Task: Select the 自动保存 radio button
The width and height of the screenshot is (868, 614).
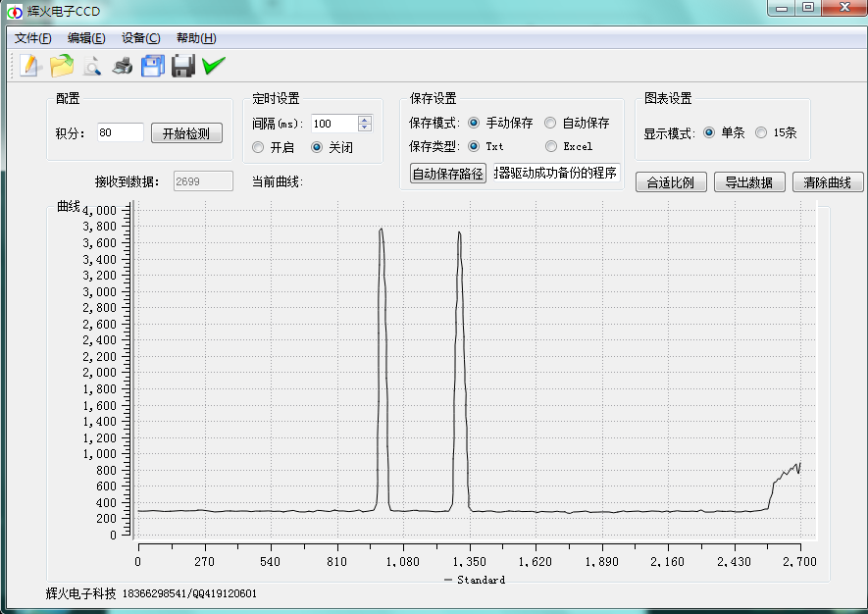Action: point(550,123)
